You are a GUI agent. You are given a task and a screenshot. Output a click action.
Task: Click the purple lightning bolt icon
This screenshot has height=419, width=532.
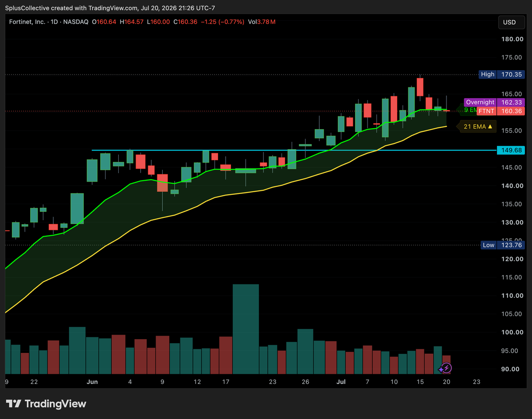point(446,368)
